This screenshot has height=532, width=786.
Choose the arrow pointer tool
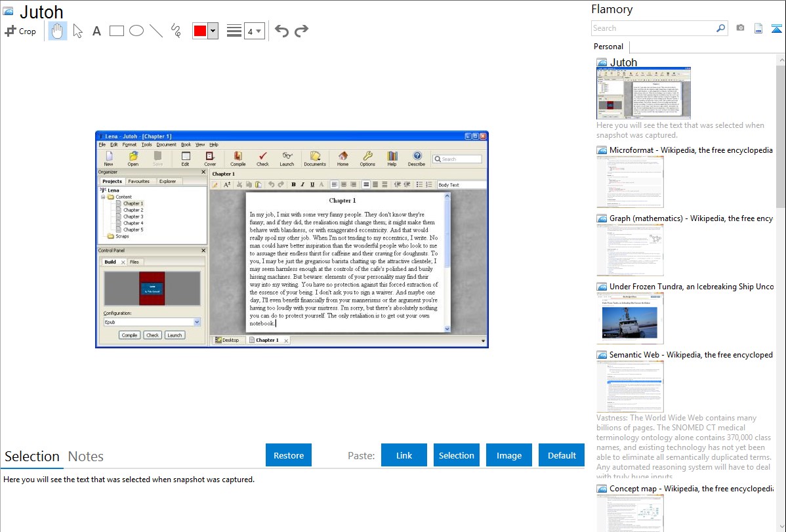(x=77, y=31)
